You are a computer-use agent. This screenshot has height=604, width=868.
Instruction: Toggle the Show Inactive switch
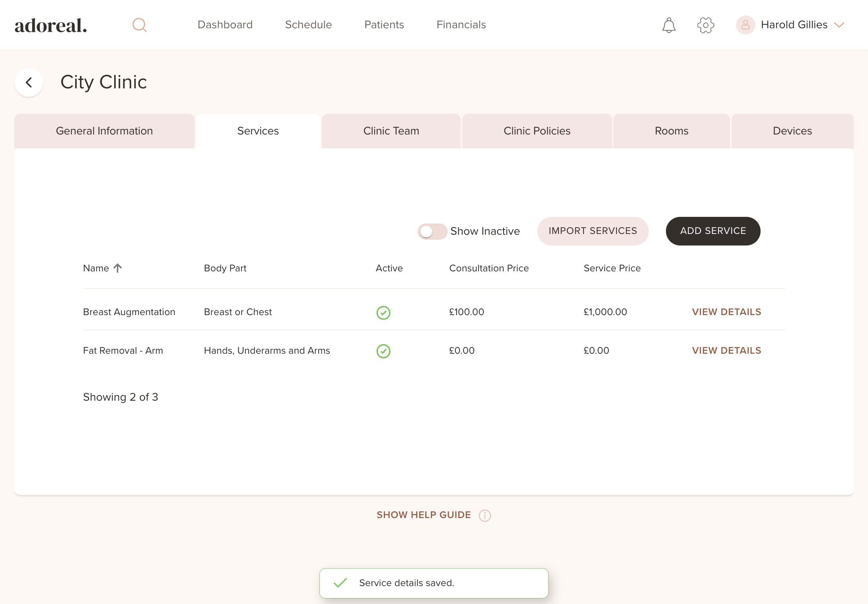(432, 231)
